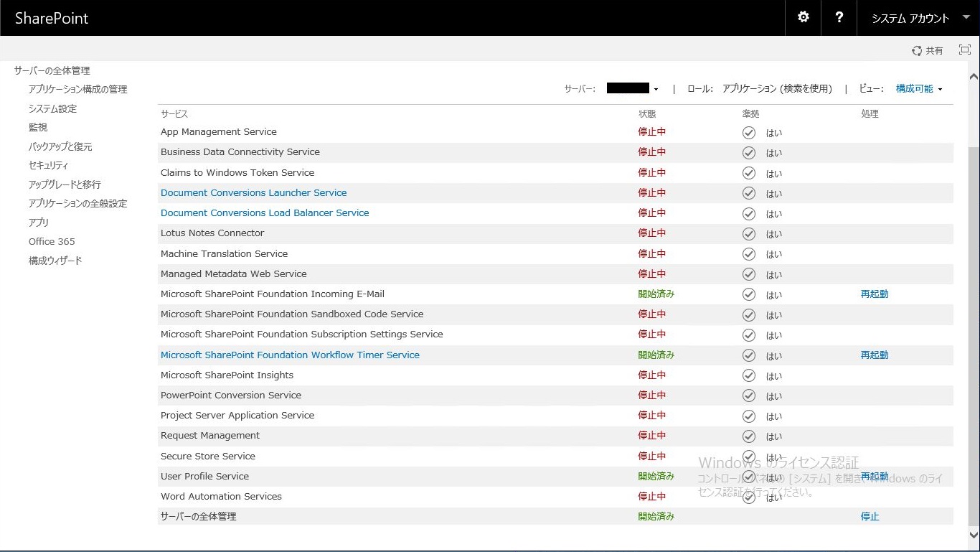Open Document Conversions Load Balancer Service link
This screenshot has width=980, height=552.
tap(265, 212)
